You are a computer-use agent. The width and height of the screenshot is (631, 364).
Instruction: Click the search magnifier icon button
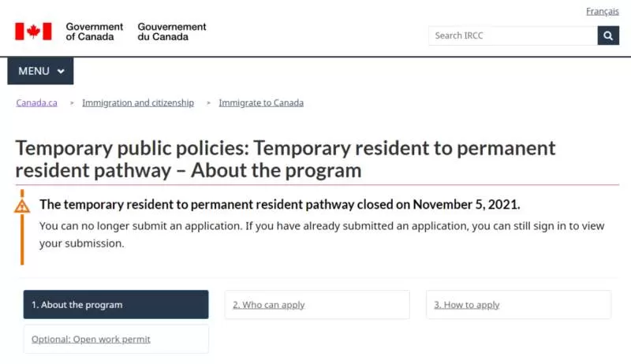[x=608, y=35]
